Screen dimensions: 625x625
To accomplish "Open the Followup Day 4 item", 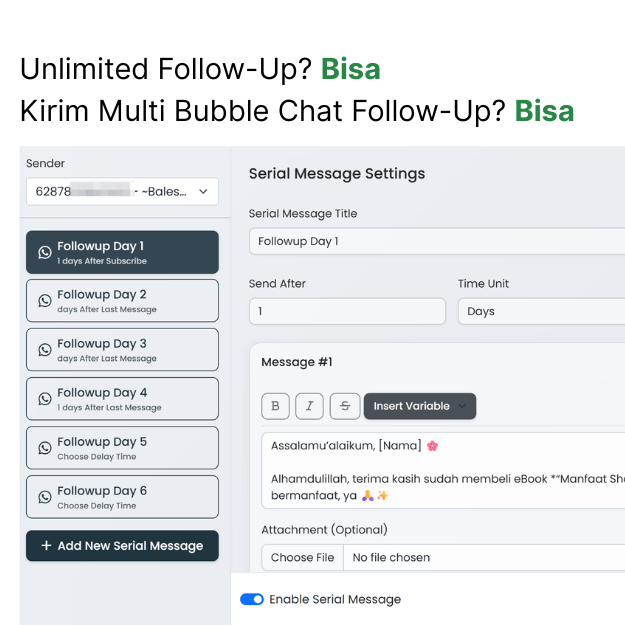I will click(x=122, y=399).
